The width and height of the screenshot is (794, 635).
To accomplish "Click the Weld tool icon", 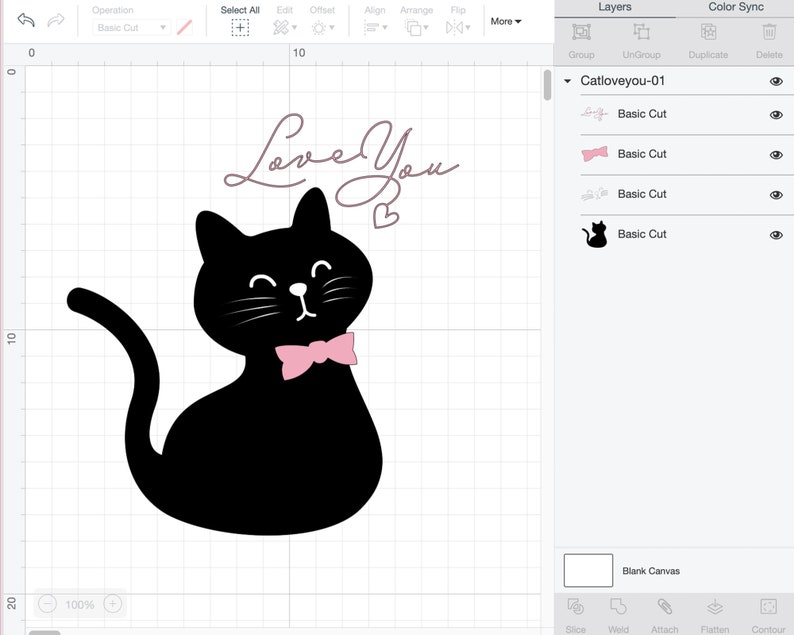I will 618,606.
